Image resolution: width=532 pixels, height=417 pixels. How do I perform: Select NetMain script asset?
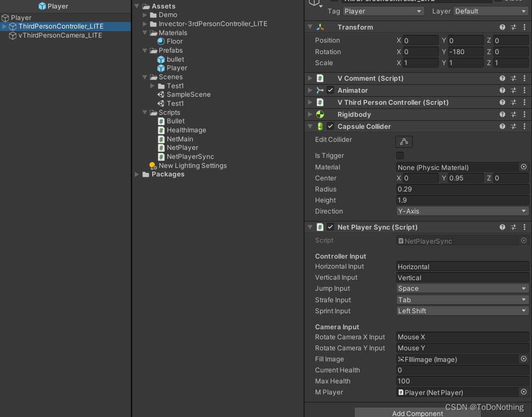point(176,139)
